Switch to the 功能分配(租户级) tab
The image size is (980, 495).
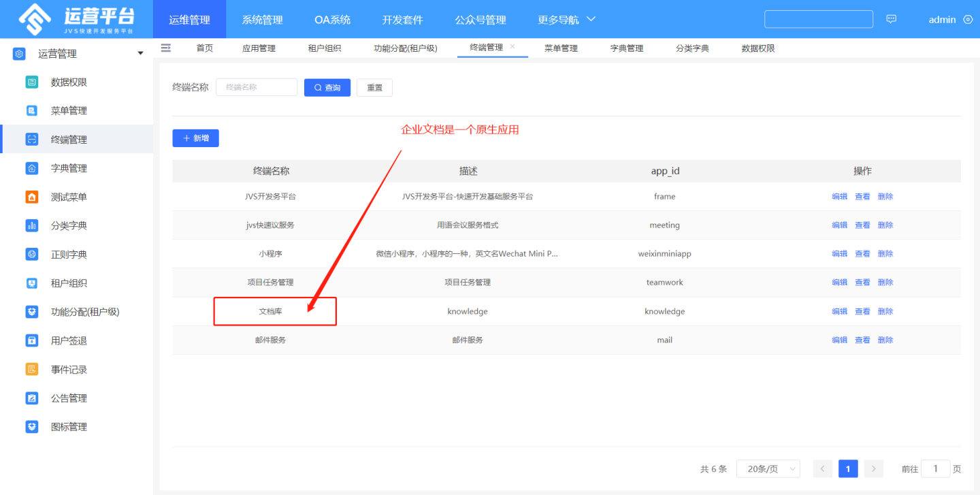click(x=406, y=48)
